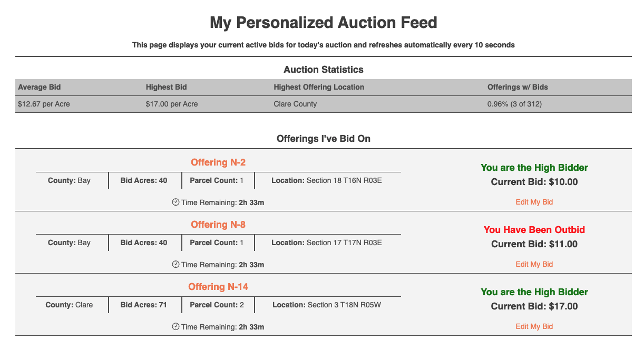The image size is (644, 349).
Task: Click the clock icon for Offering N-8
Action: point(176,264)
